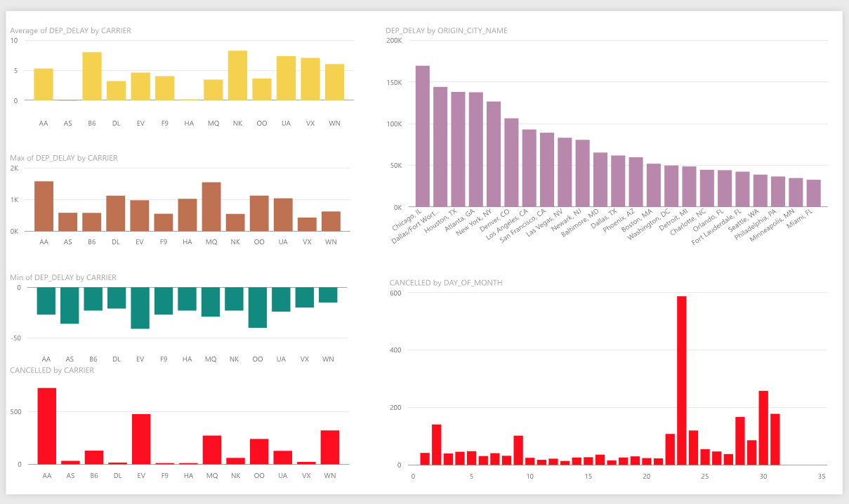The image size is (849, 504).
Task: Click the Miami, FL bar in city chart
Action: click(813, 193)
